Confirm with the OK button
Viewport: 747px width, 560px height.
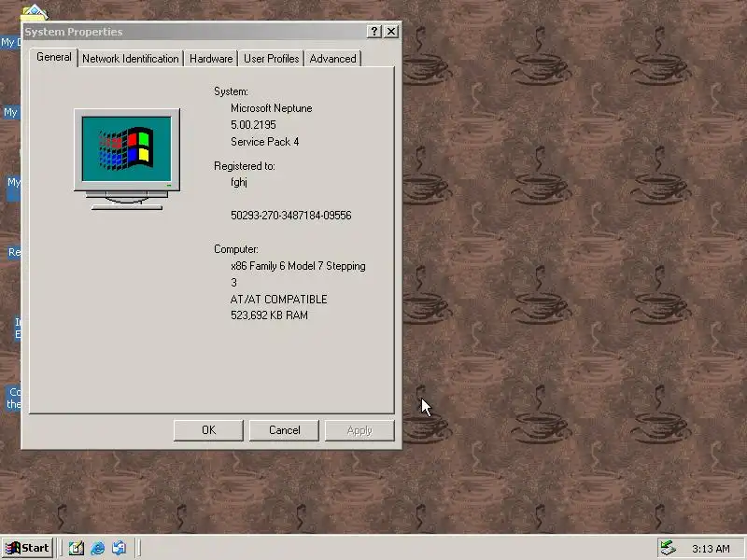point(208,430)
